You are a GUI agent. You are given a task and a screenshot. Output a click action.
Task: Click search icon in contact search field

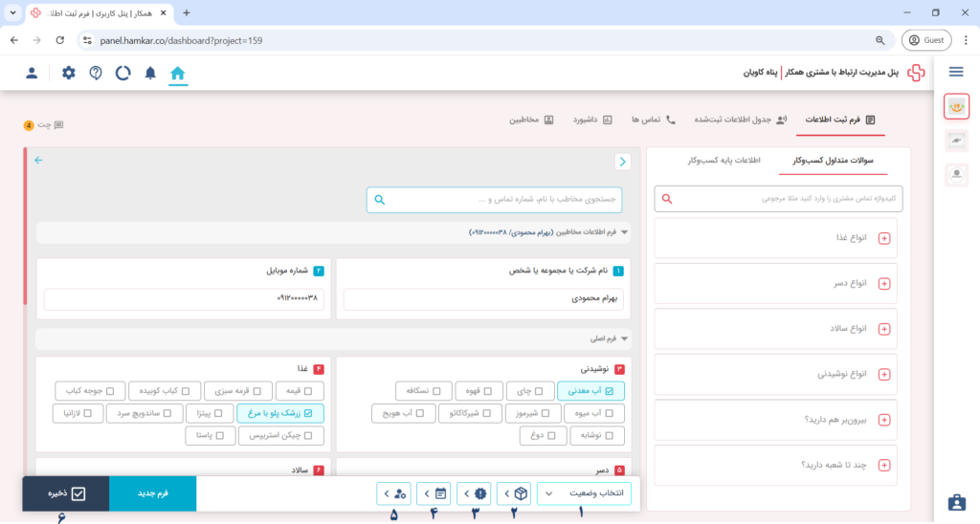pyautogui.click(x=380, y=200)
